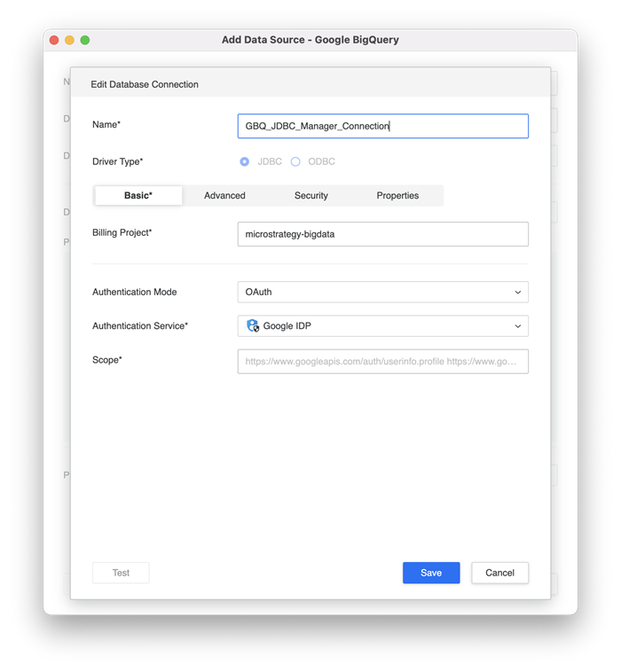Maximize the window with the green button

point(85,41)
